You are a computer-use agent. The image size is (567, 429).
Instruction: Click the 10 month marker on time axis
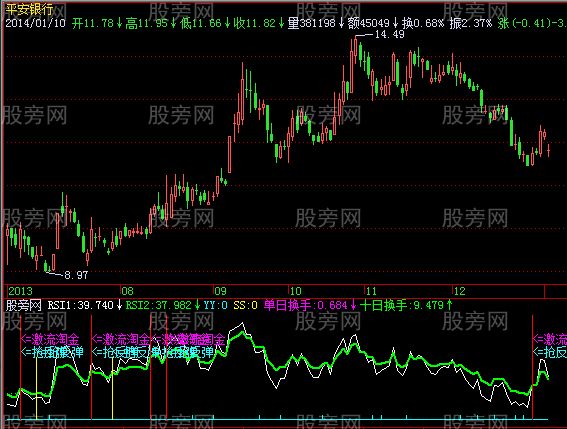(x=295, y=291)
